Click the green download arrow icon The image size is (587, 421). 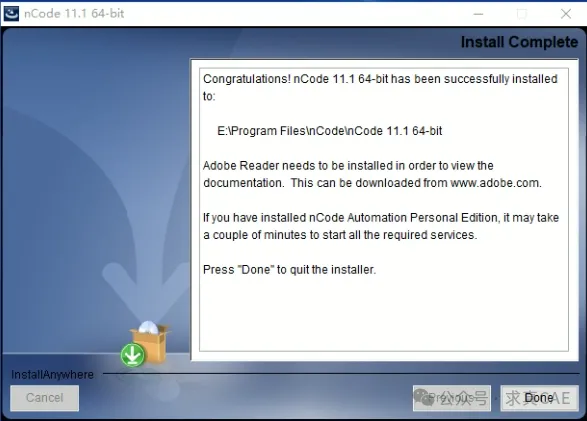133,354
